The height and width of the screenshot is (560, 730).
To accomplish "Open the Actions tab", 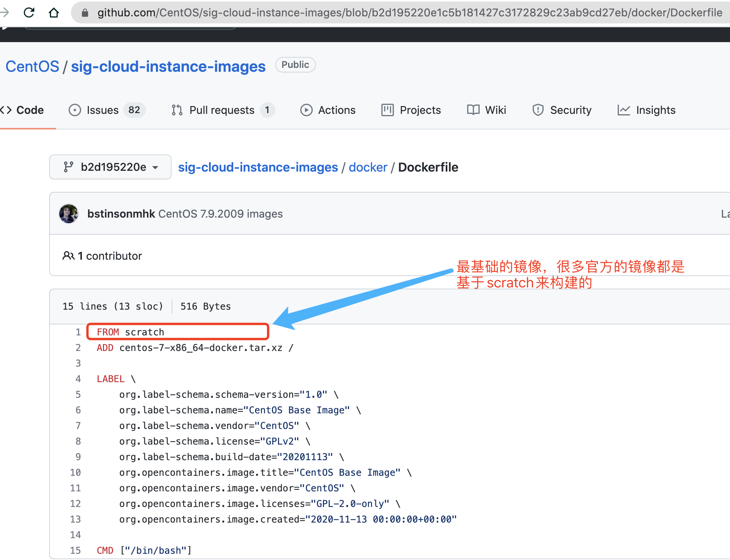I will point(328,110).
